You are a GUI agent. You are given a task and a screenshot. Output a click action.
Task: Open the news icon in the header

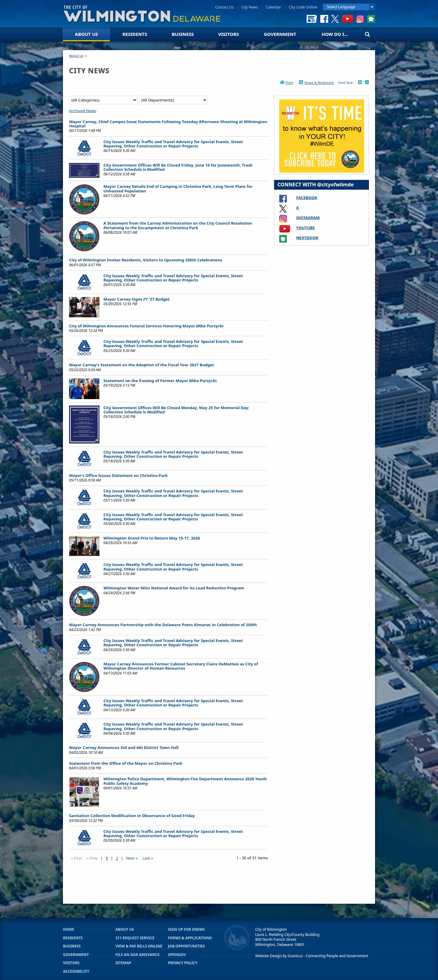pyautogui.click(x=311, y=19)
